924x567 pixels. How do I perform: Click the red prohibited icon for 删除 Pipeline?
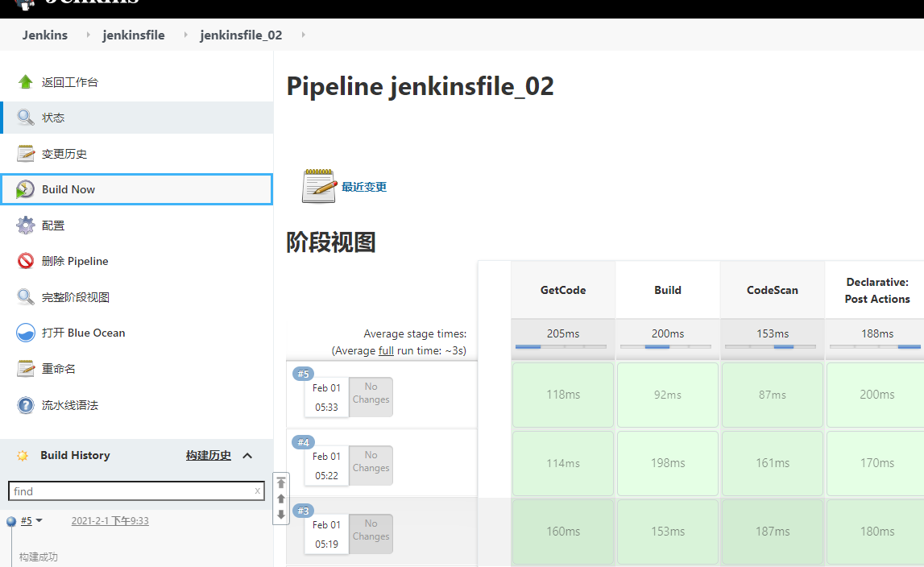click(x=25, y=261)
